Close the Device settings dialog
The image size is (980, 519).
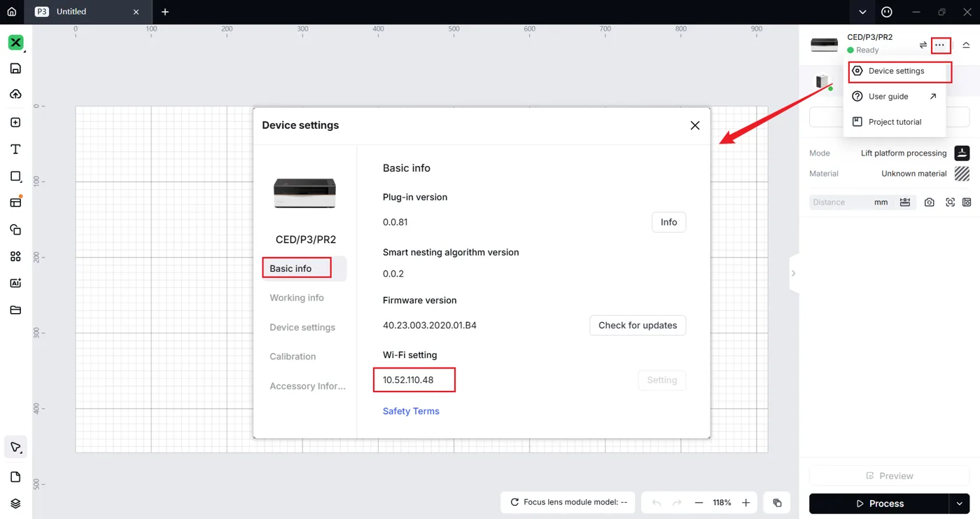pyautogui.click(x=695, y=125)
